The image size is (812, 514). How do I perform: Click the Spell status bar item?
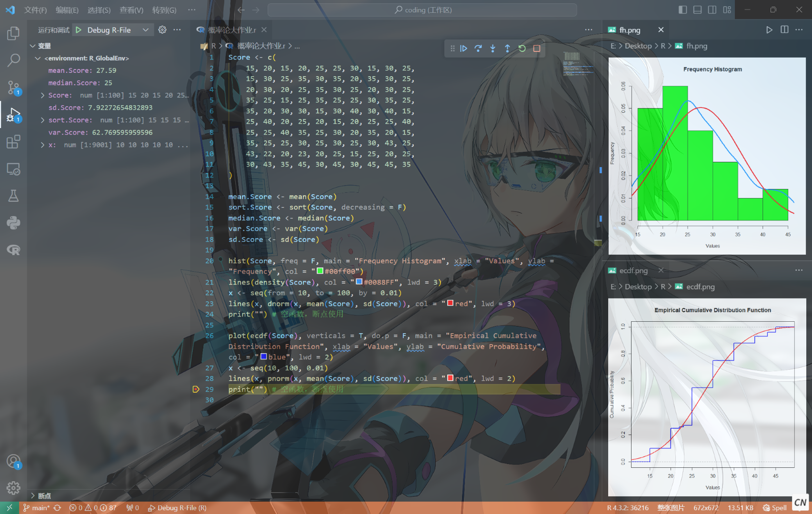click(774, 508)
